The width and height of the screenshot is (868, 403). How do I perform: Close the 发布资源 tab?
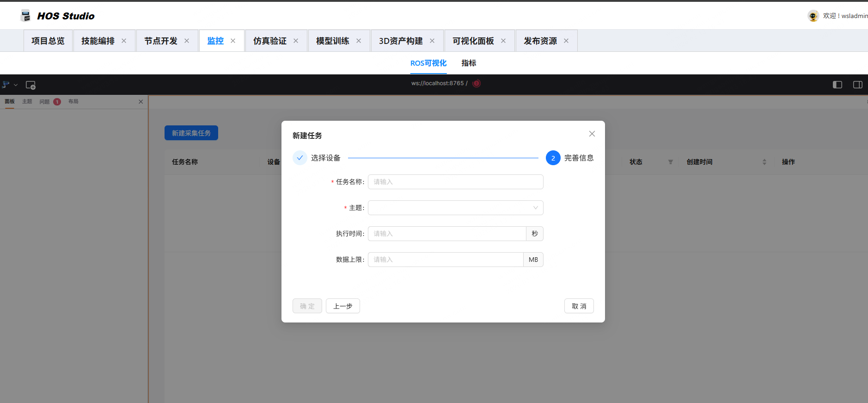coord(566,41)
